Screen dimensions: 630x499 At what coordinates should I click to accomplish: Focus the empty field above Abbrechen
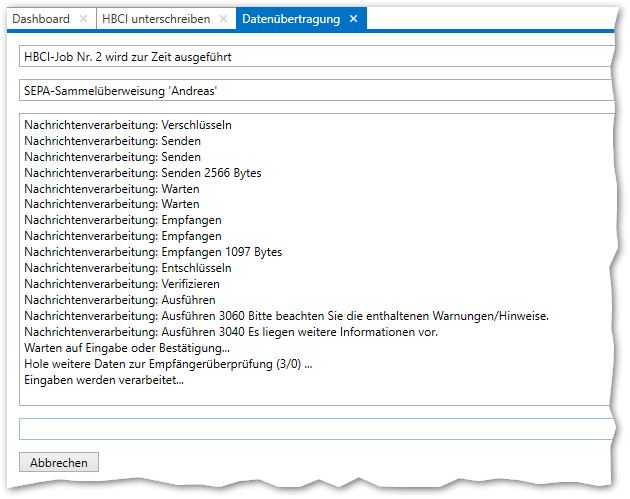(315, 429)
